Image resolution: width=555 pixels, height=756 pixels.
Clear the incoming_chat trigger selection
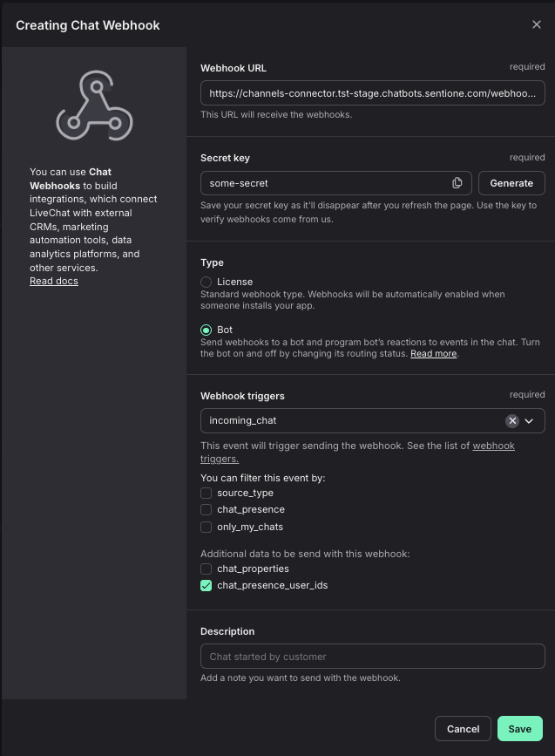point(512,420)
